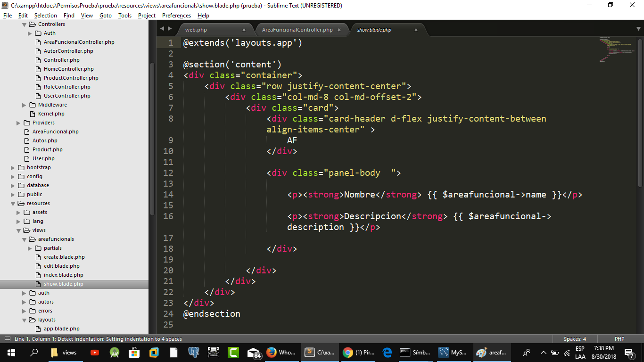Expand the lang folder
This screenshot has width=644, height=362.
[x=19, y=221]
